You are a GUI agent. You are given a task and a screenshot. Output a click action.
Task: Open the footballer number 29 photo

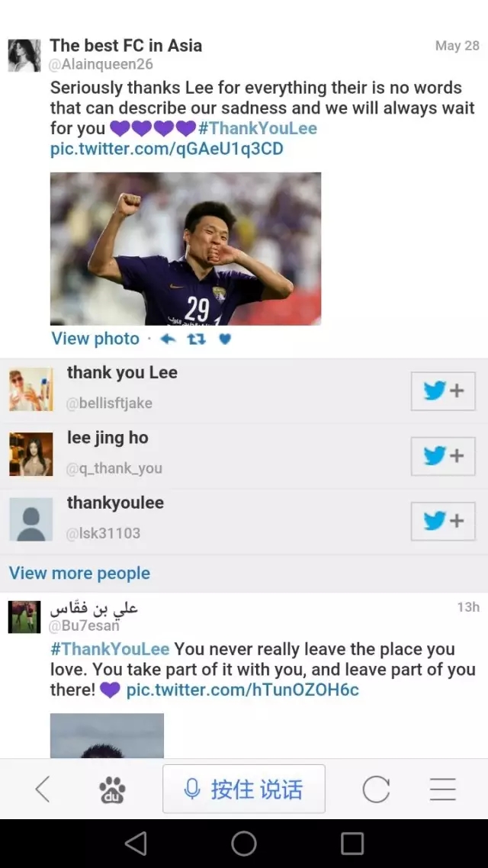[185, 249]
